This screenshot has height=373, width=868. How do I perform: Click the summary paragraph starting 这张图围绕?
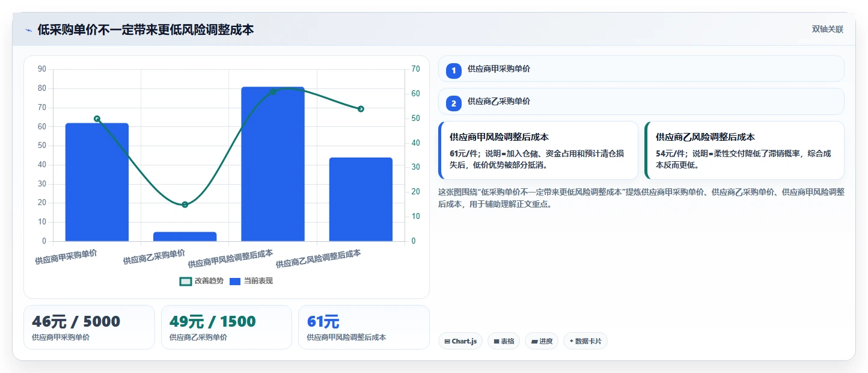click(x=641, y=198)
